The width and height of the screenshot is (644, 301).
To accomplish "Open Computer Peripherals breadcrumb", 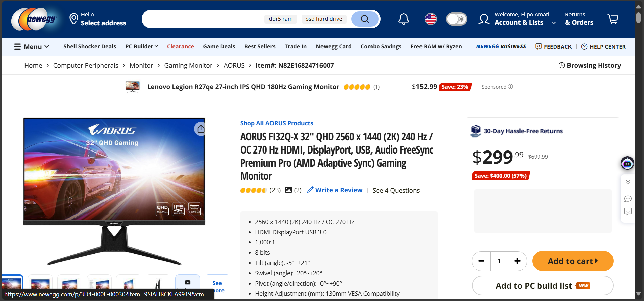I will [86, 65].
